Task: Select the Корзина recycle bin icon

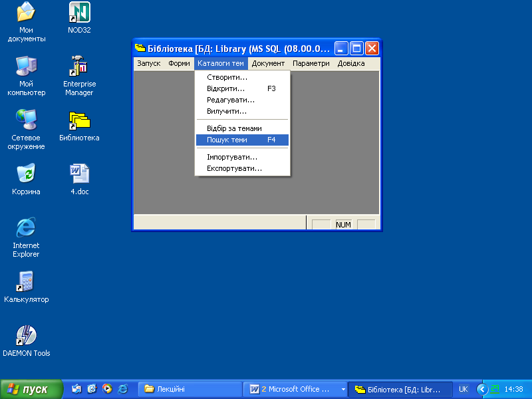Action: click(x=26, y=179)
